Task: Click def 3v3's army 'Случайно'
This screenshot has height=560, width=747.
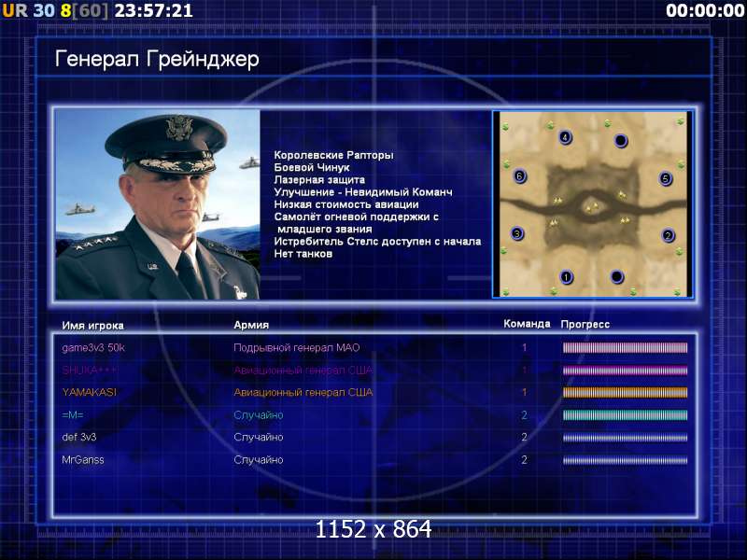Action: (259, 437)
